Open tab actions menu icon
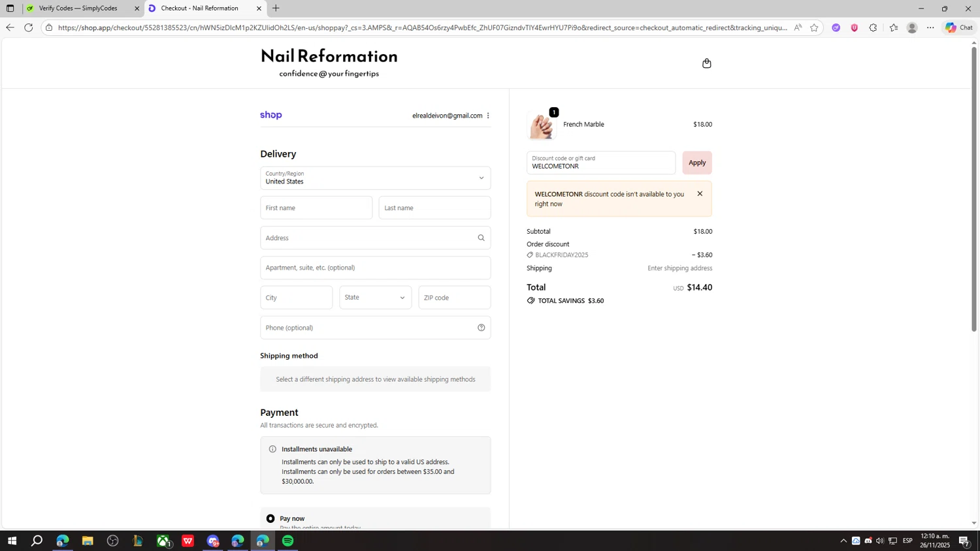Image resolution: width=980 pixels, height=551 pixels. pyautogui.click(x=10, y=8)
